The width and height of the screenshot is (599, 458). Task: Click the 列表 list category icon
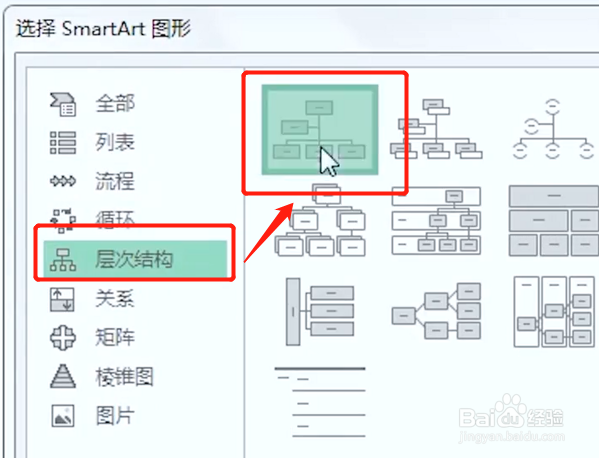coord(63,142)
